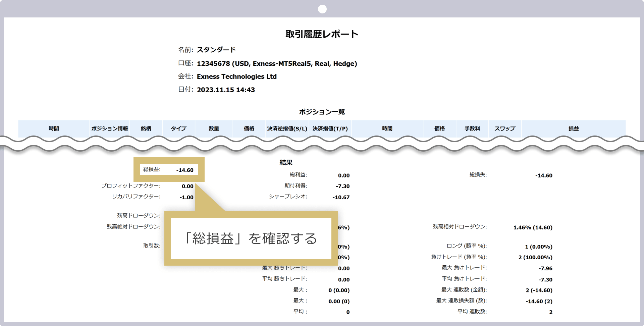
Task: Click the value 0 (0.00) in the 最大 row
Action: (339, 290)
